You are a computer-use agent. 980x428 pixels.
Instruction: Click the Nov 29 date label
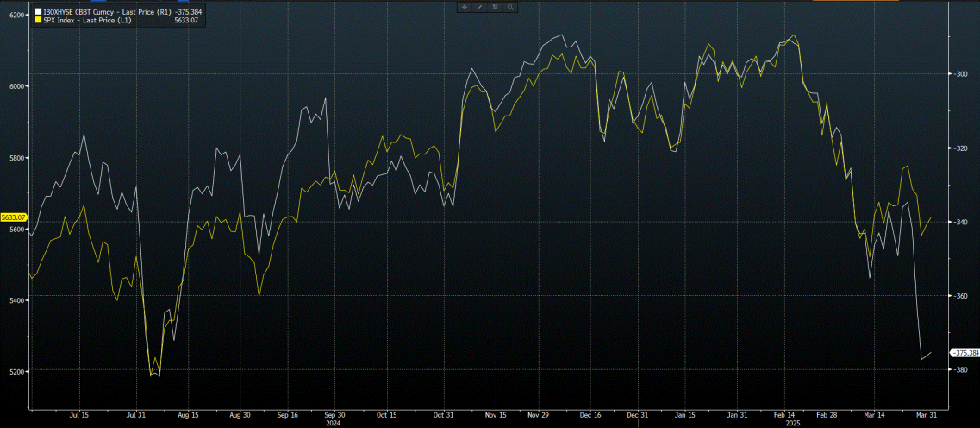(x=538, y=414)
